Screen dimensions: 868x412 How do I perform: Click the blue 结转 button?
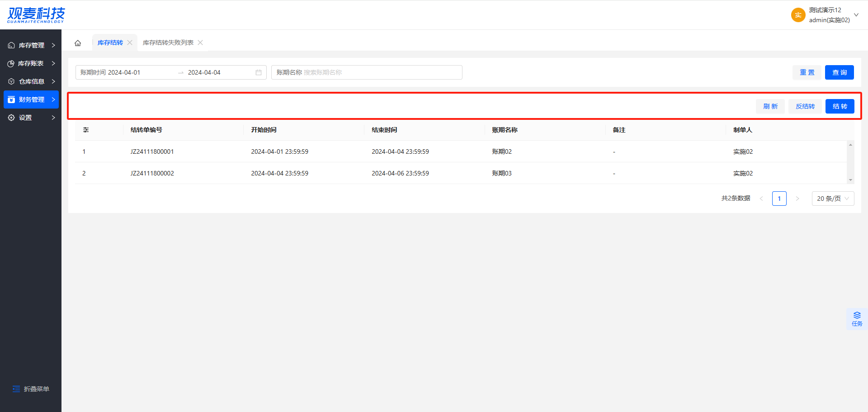(840, 106)
